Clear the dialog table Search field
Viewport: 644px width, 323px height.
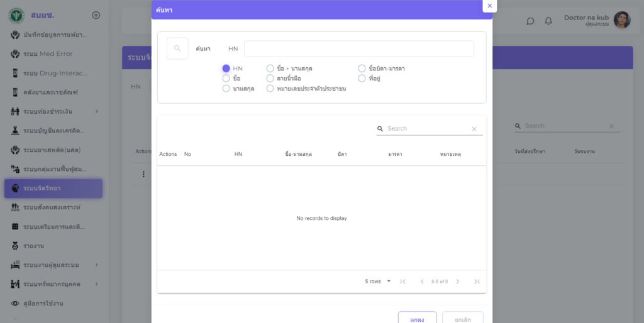pos(474,129)
